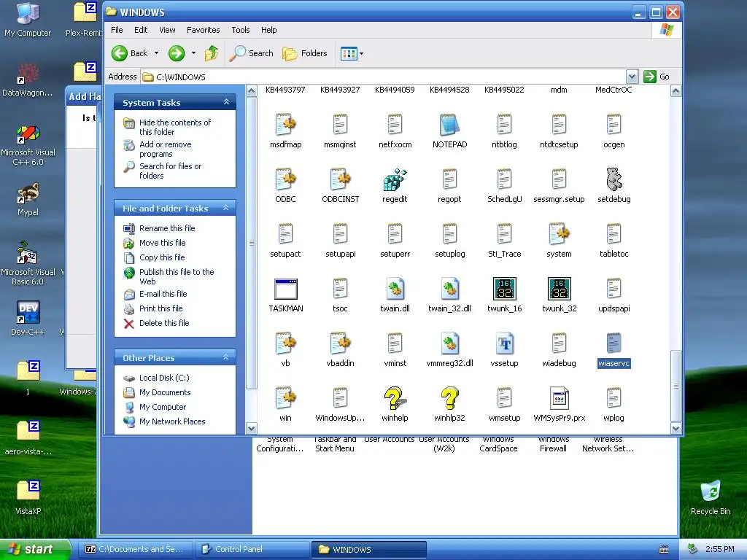
Task: Click the Forward arrow toolbar button
Action: click(x=177, y=53)
